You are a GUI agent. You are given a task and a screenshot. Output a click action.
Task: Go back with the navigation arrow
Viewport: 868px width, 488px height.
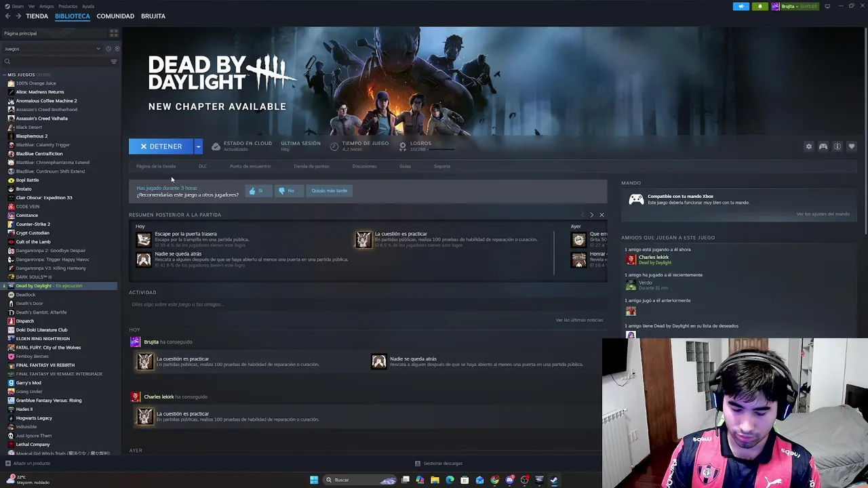click(x=7, y=16)
